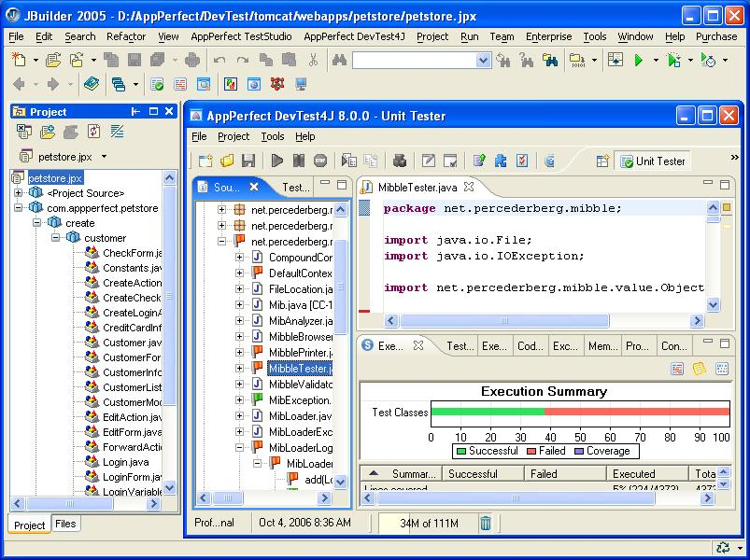Image resolution: width=750 pixels, height=560 pixels.
Task: Sort by the Failed column header
Action: (565, 473)
